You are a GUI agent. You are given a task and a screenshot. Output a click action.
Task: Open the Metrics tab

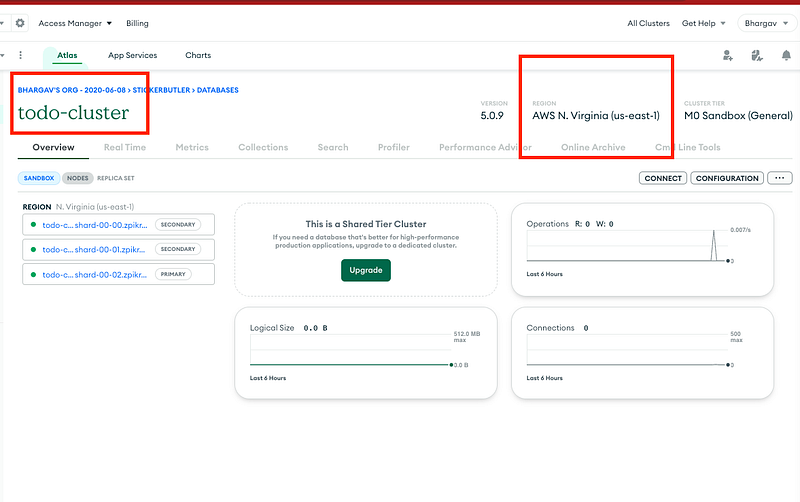click(192, 147)
